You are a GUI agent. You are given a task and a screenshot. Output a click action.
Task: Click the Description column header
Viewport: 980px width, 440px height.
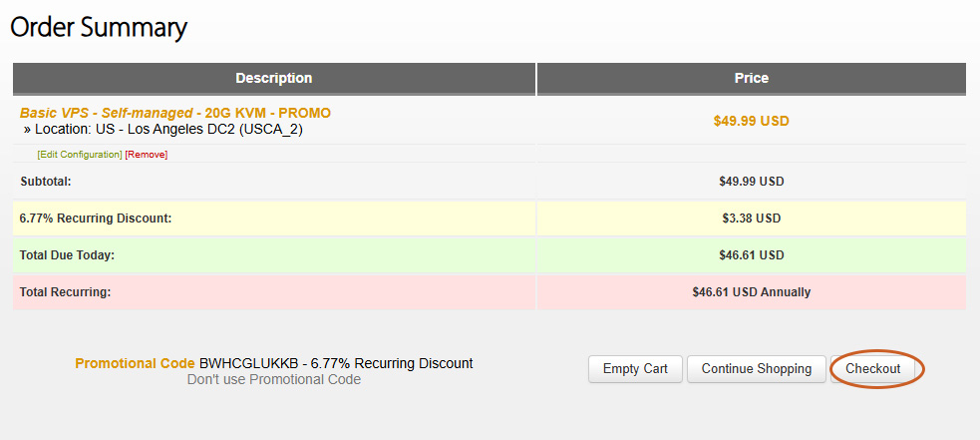point(273,78)
